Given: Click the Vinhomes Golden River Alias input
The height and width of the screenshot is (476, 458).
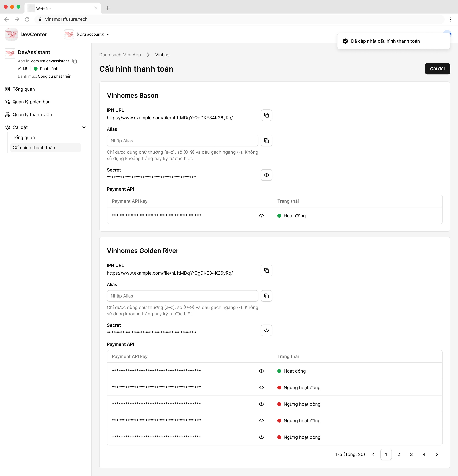Looking at the screenshot, I should click(182, 296).
